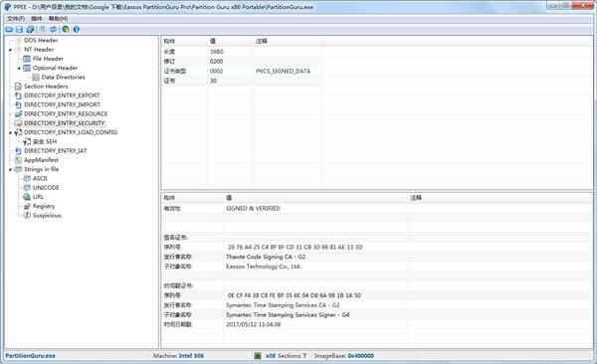597x364 pixels.
Task: Click the DIRECTORY_ENTRY_RESOURCE node icon
Action: click(18, 113)
